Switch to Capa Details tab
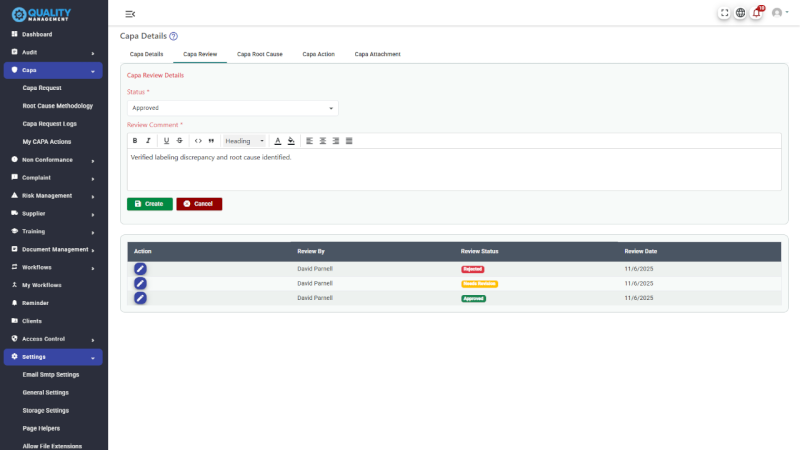 [146, 54]
